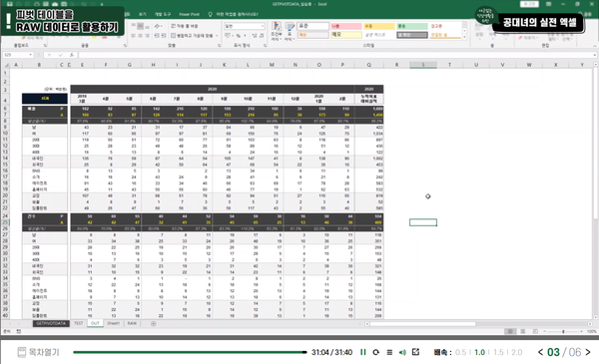The image size is (599, 364).
Task: Open number format dialog launcher
Action: coord(265,46)
